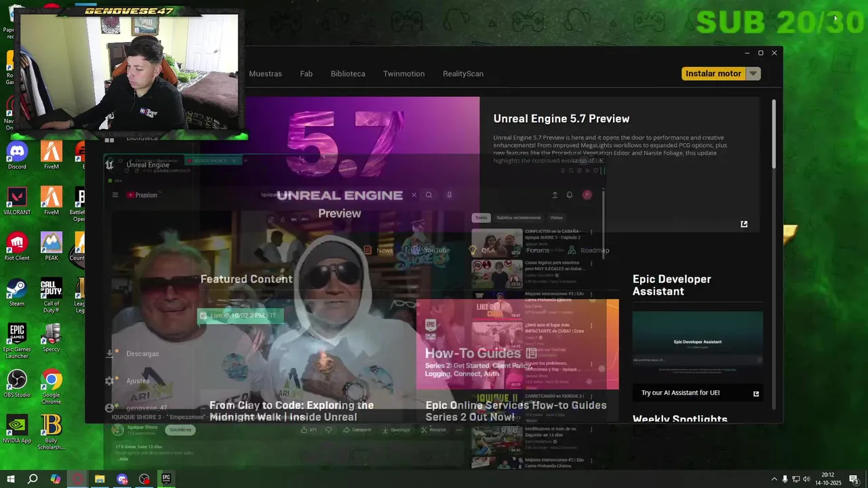Viewport: 868px width, 488px height.
Task: Open Descargas in the launcher sidebar
Action: (133, 354)
